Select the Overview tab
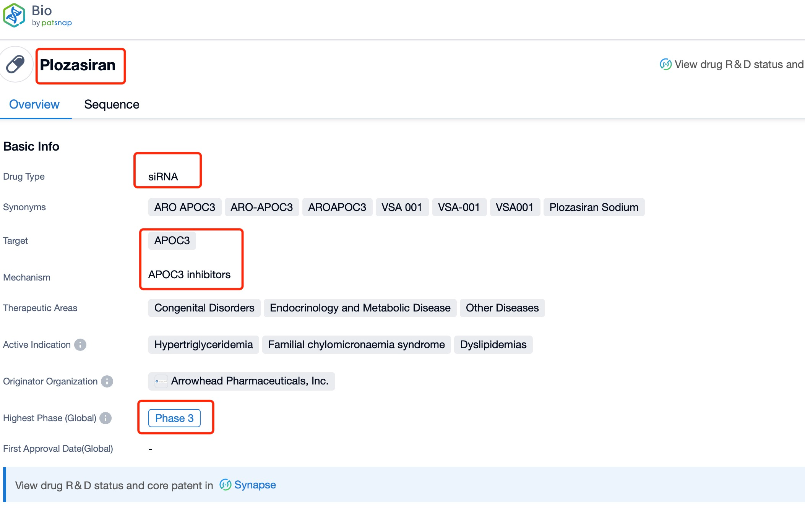 [34, 104]
